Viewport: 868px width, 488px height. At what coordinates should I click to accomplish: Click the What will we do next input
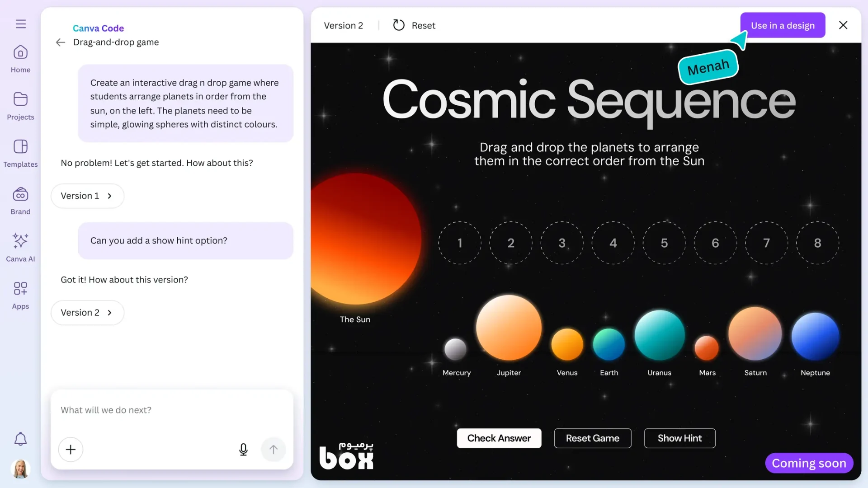172,410
